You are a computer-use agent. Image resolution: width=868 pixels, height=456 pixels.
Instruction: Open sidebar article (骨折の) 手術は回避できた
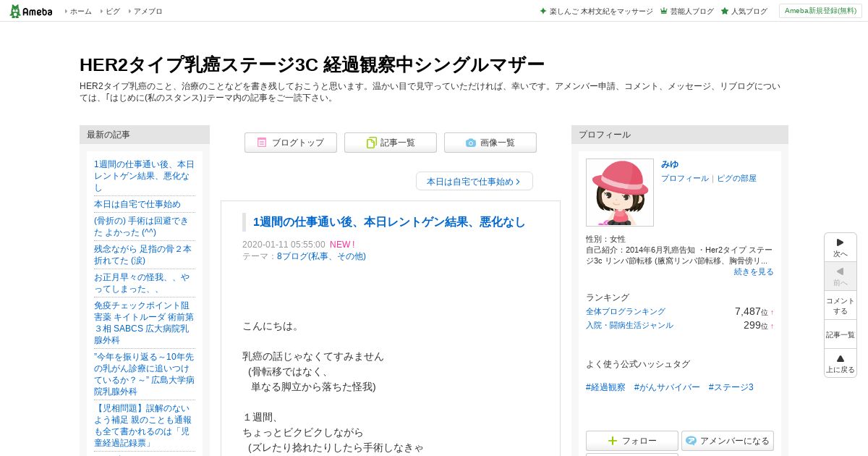pos(141,227)
